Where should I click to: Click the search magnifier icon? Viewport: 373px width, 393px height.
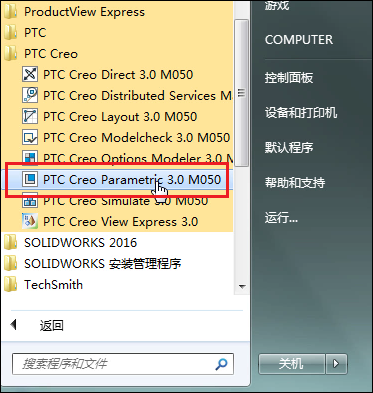pyautogui.click(x=221, y=364)
